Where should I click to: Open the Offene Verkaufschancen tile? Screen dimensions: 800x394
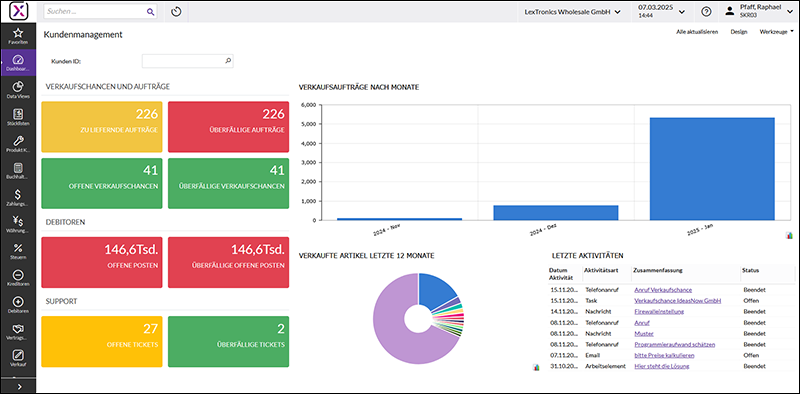point(102,183)
